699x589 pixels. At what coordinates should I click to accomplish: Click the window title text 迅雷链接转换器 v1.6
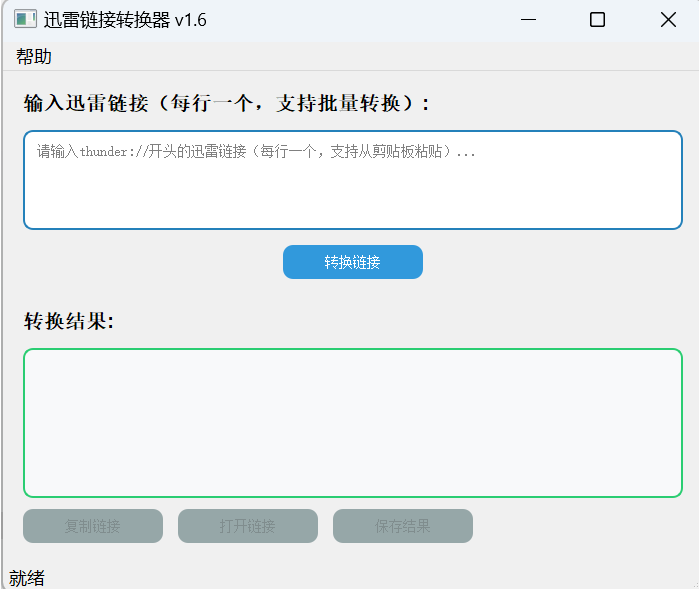pos(125,20)
